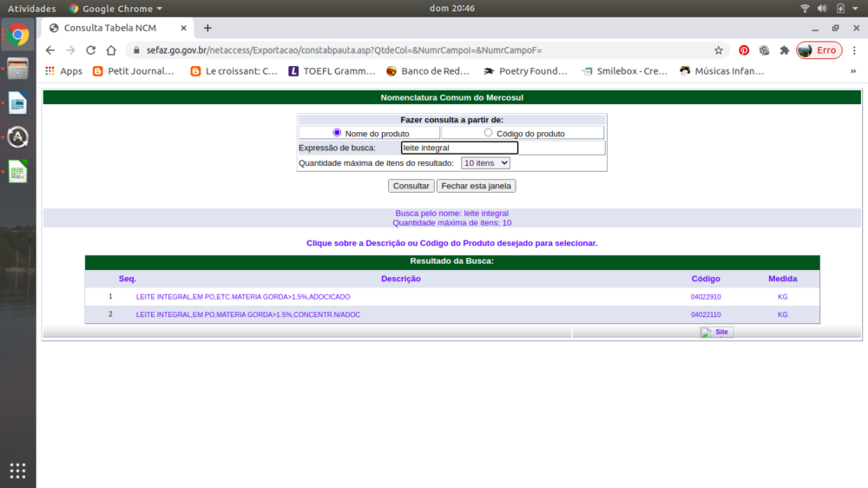Reload the page with the refresh icon
The image size is (868, 488).
tap(90, 50)
